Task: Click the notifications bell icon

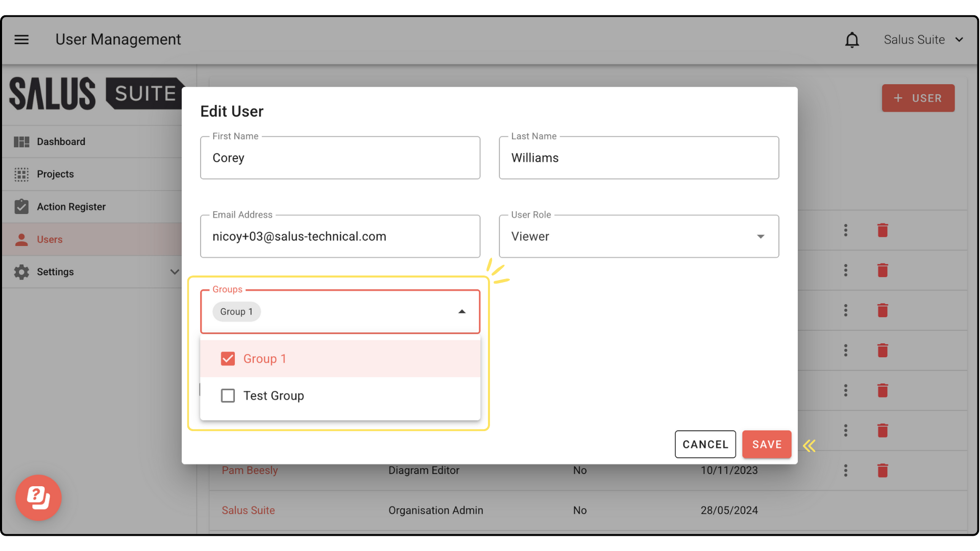Action: pos(852,40)
